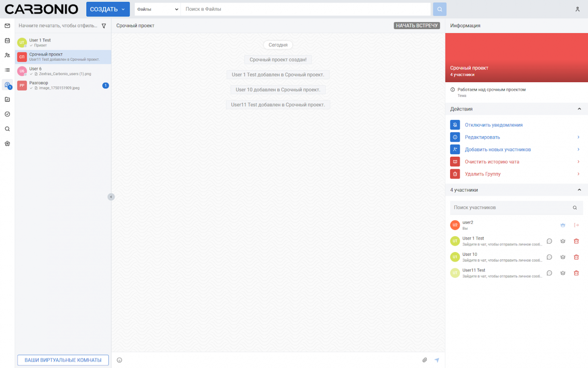Remove User11 Test from group
Screen dimensions: 588x368
pyautogui.click(x=576, y=273)
